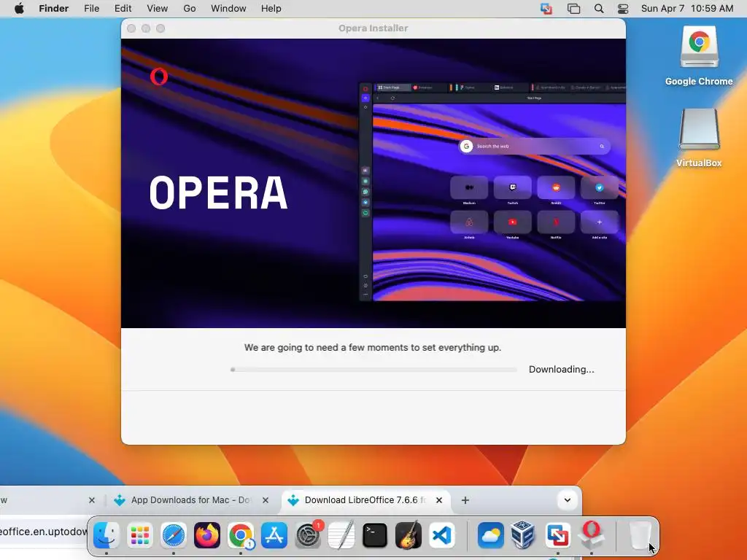747x560 pixels.
Task: Launch Visual Studio Code from the Dock
Action: tap(441, 535)
